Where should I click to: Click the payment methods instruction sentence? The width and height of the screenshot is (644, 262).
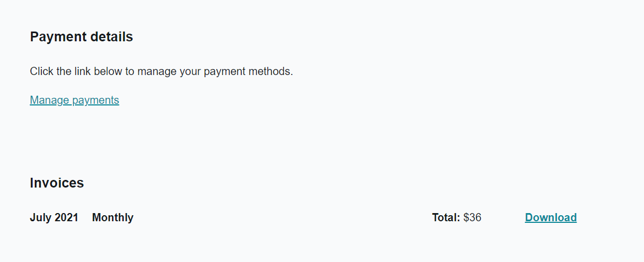click(161, 71)
